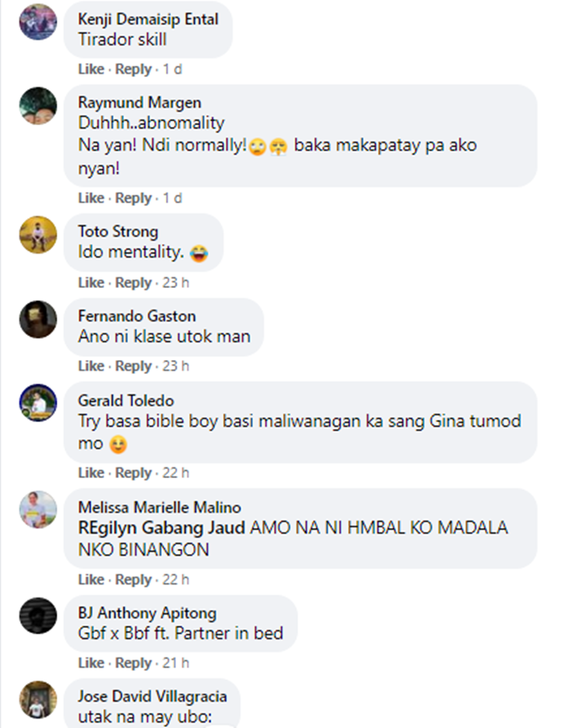Reply to Fernando Gaston's comment
Image resolution: width=582 pixels, height=728 pixels.
click(133, 366)
